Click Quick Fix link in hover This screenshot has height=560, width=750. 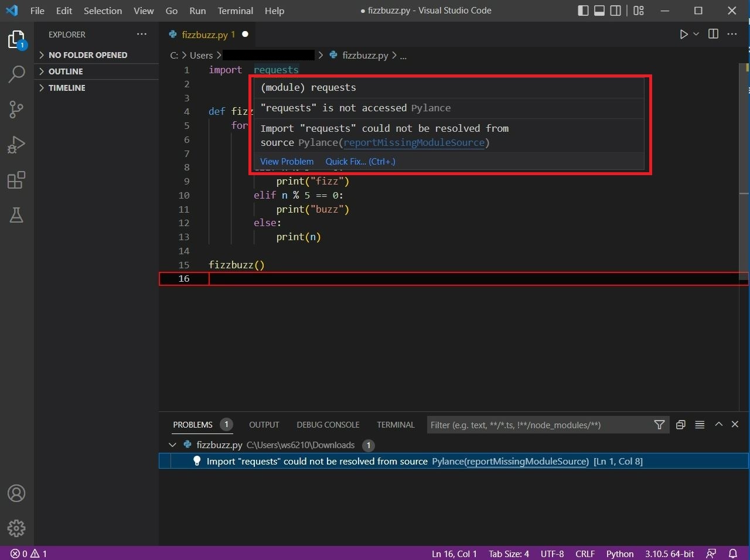tap(360, 162)
